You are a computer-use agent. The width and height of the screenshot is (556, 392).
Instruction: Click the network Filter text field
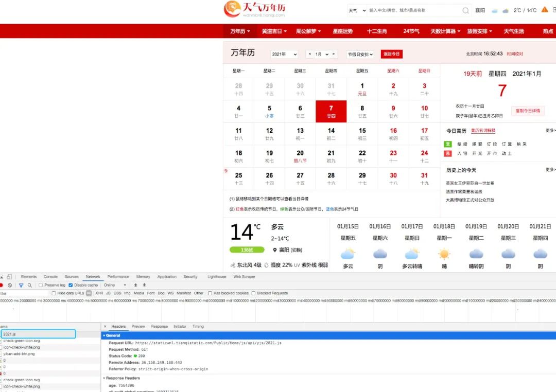tap(24, 293)
